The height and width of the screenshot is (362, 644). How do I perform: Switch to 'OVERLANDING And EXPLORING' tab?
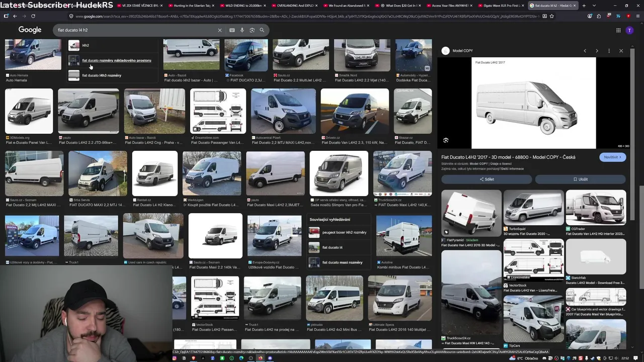pyautogui.click(x=295, y=6)
